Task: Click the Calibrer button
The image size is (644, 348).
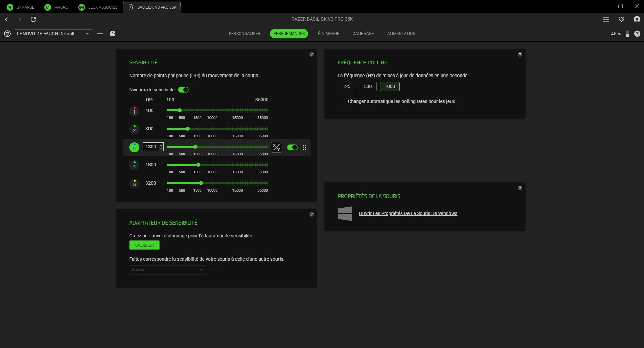Action: tap(144, 245)
